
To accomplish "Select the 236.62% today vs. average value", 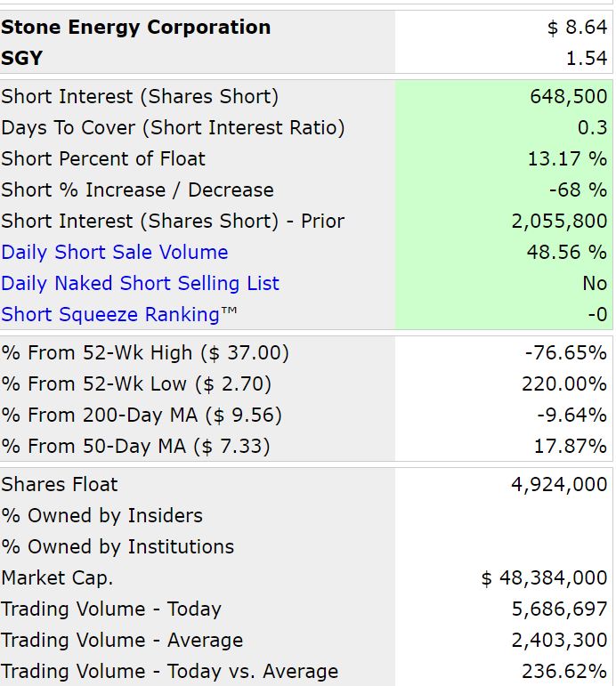I will 564,672.
